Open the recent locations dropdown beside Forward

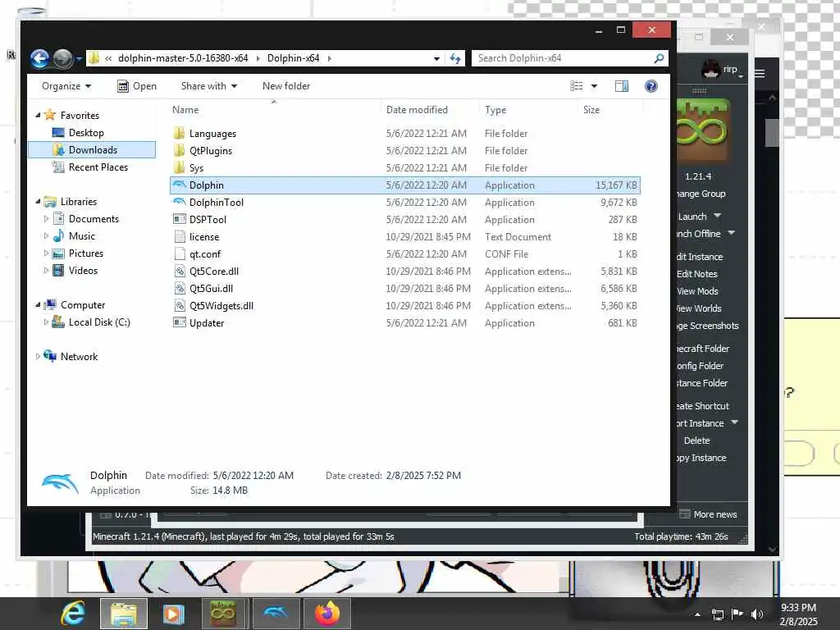click(79, 58)
